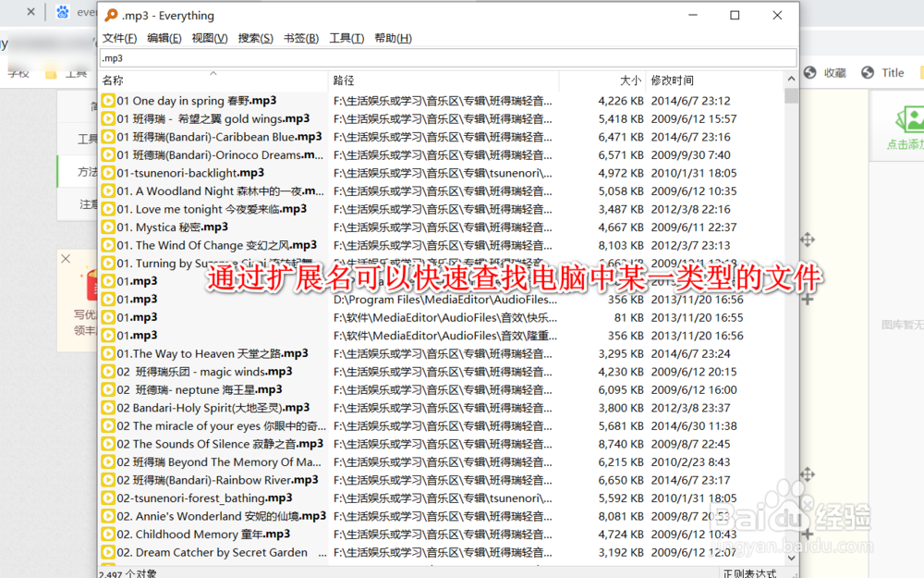Click icon for Caribbean Blue.mp3

point(108,137)
